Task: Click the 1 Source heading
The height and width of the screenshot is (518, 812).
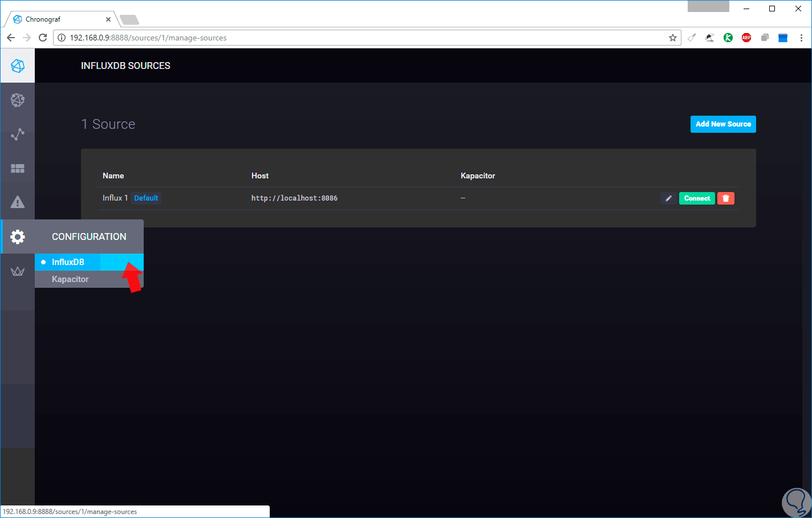Action: click(x=108, y=124)
